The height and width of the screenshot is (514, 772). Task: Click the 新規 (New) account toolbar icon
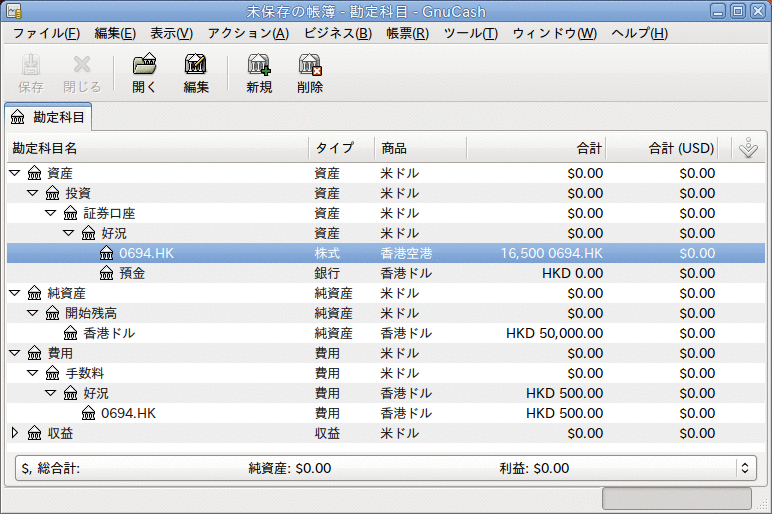[259, 73]
